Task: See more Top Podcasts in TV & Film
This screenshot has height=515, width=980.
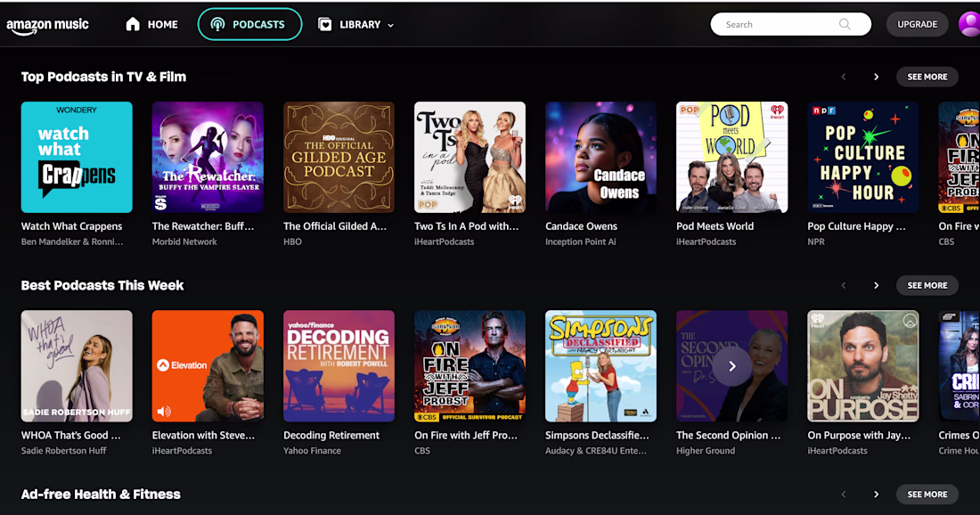Action: [x=927, y=77]
